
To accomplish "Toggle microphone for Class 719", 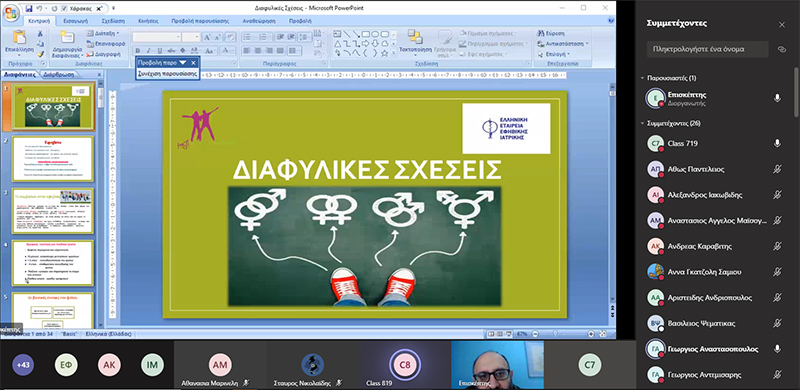I will pyautogui.click(x=777, y=143).
